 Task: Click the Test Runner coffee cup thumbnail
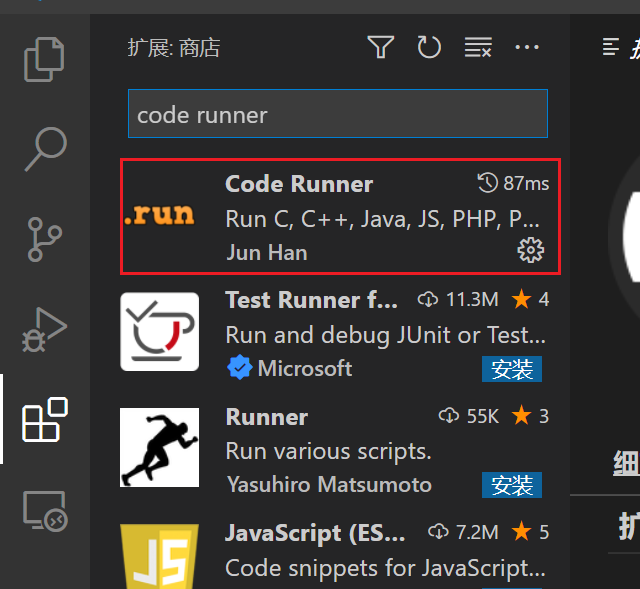pyautogui.click(x=160, y=332)
